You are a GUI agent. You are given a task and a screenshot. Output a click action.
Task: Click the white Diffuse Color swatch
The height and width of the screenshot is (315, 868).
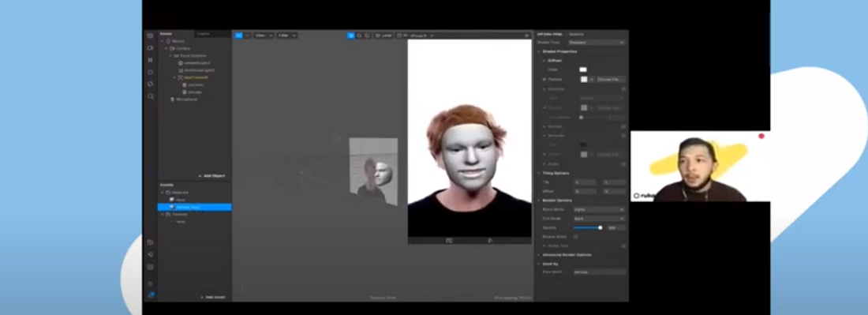coord(583,69)
